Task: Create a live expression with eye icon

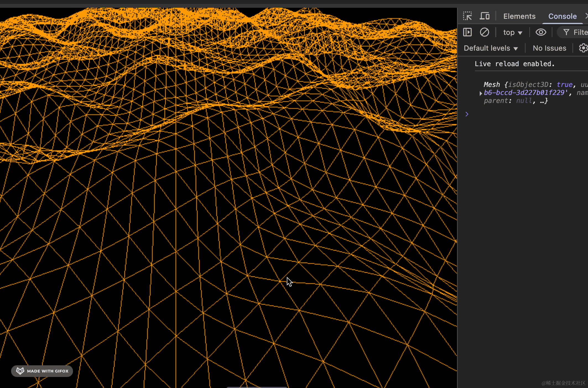Action: [541, 32]
